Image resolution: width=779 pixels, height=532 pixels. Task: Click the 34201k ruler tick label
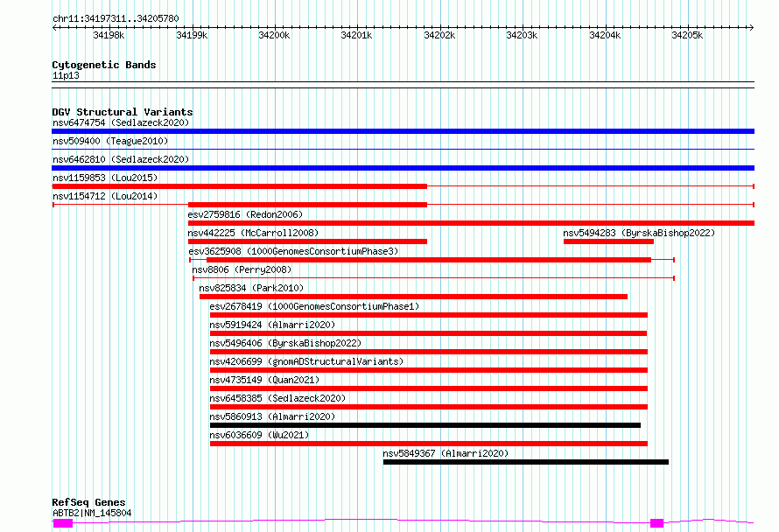356,35
